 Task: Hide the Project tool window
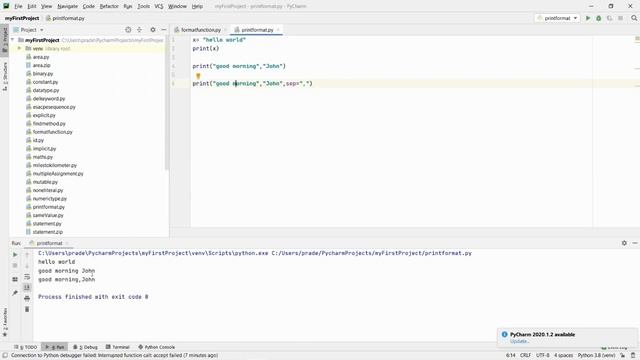click(164, 30)
